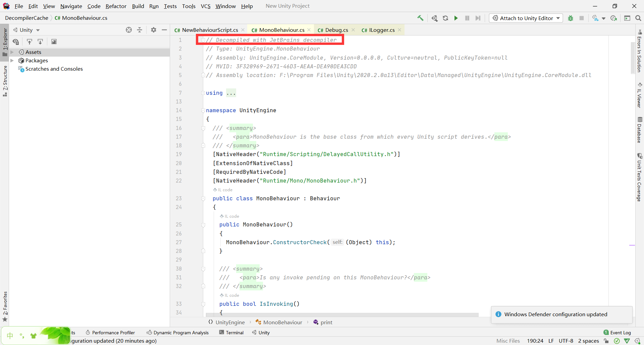Open Dynamic Program Analysis tool window
The width and height of the screenshot is (644, 345).
tap(178, 333)
